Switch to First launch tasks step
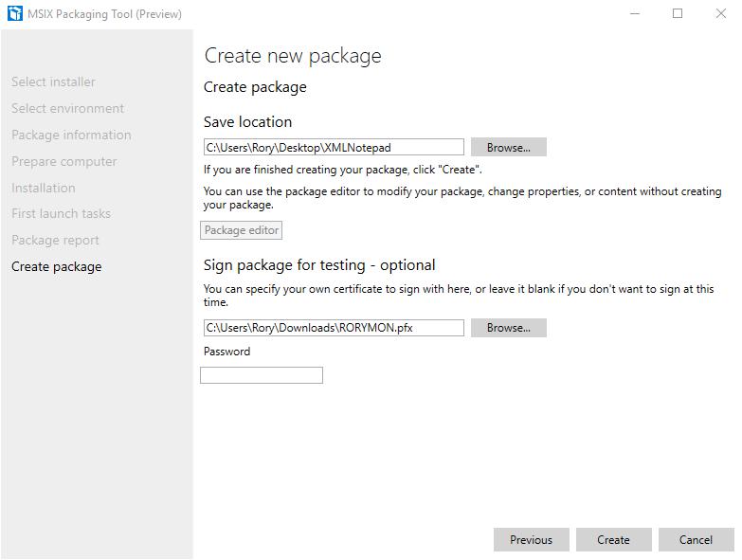This screenshot has width=742, height=560. (61, 213)
